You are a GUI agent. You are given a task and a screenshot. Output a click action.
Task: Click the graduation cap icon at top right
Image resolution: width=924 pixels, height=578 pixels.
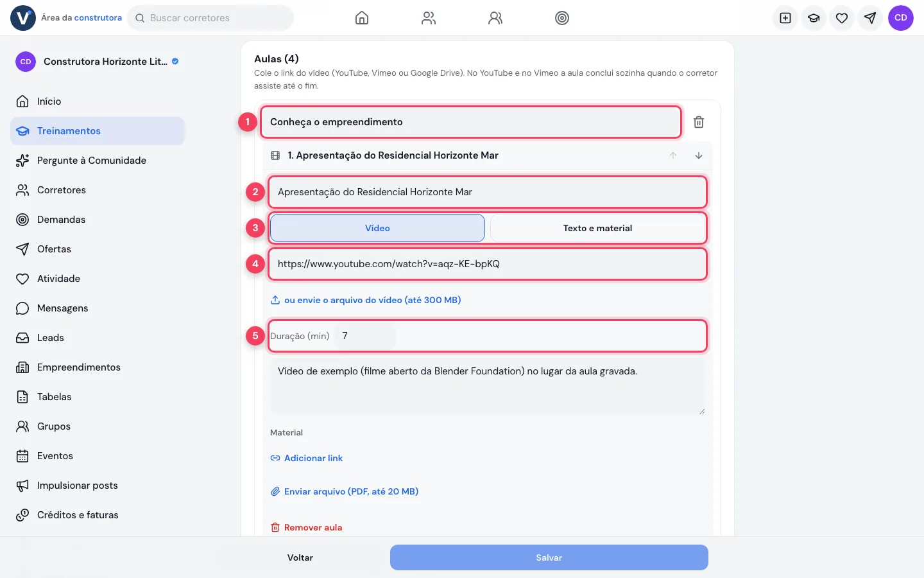pos(814,18)
